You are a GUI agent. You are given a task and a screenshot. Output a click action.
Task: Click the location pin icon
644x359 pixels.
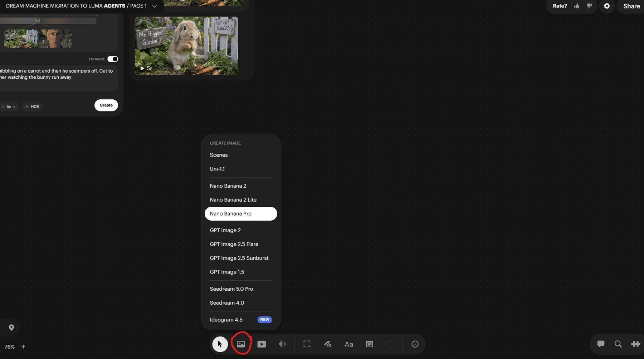coord(11,328)
